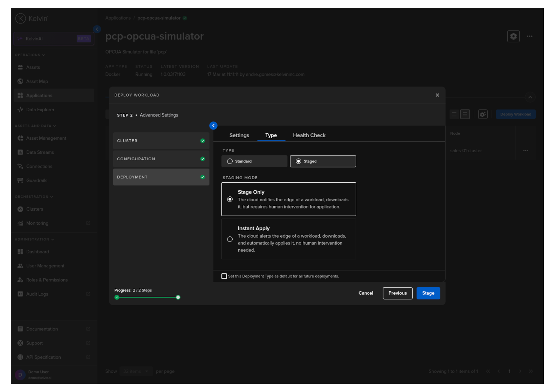Open the three-dot menu beside sales-01-cluster

(525, 151)
